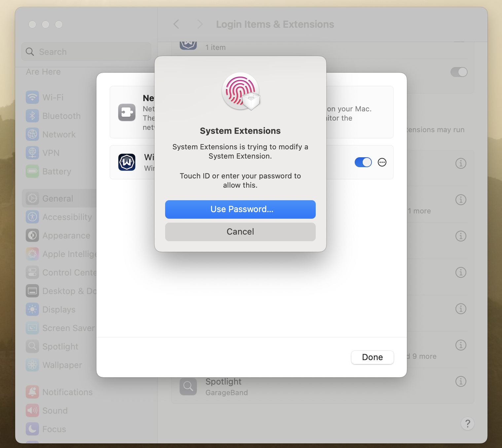Open the ellipsis options menu for Windscribe
The width and height of the screenshot is (502, 448).
(x=382, y=162)
